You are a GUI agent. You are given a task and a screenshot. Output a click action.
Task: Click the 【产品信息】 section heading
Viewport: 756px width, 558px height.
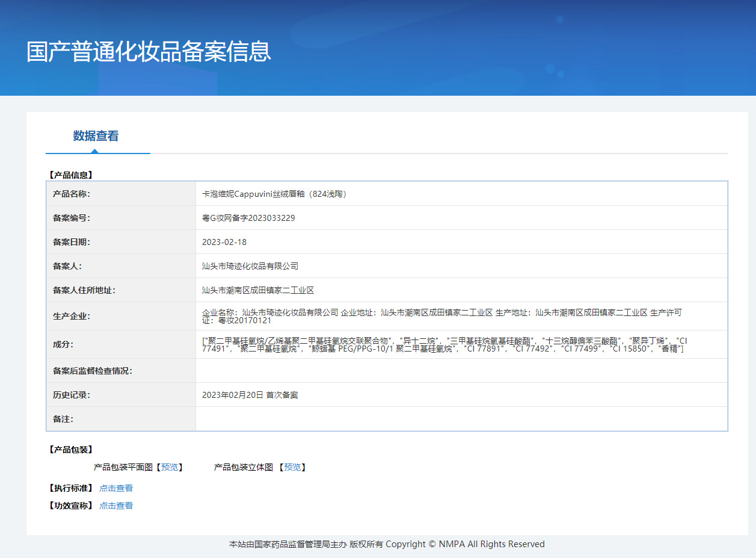click(70, 175)
